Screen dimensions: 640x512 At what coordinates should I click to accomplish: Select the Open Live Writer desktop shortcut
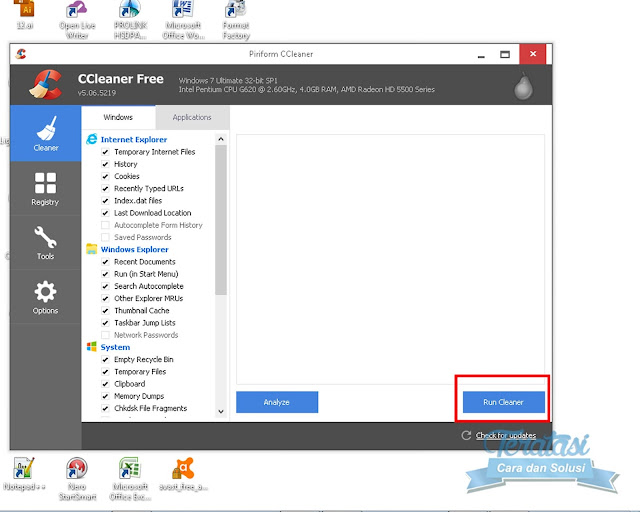tap(77, 20)
